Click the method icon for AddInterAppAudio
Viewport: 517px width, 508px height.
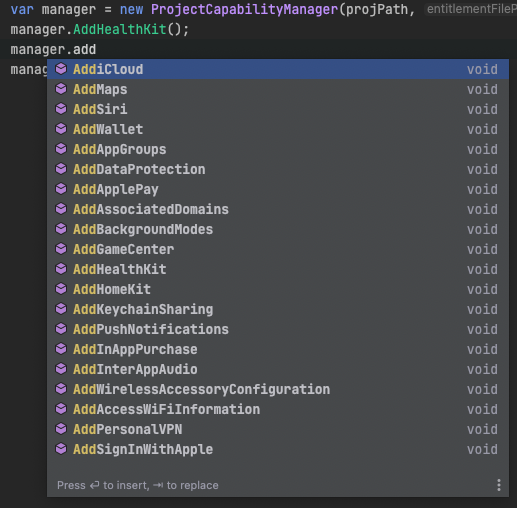pos(61,369)
